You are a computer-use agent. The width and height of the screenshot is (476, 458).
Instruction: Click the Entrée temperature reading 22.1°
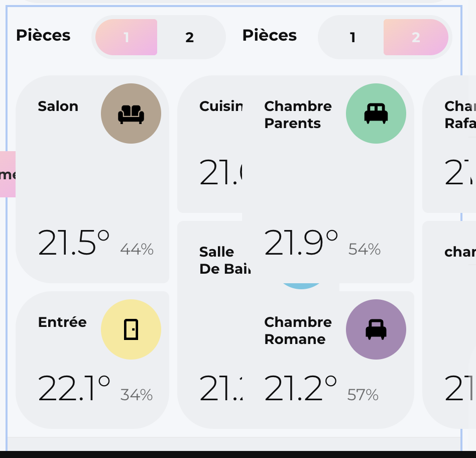click(74, 389)
